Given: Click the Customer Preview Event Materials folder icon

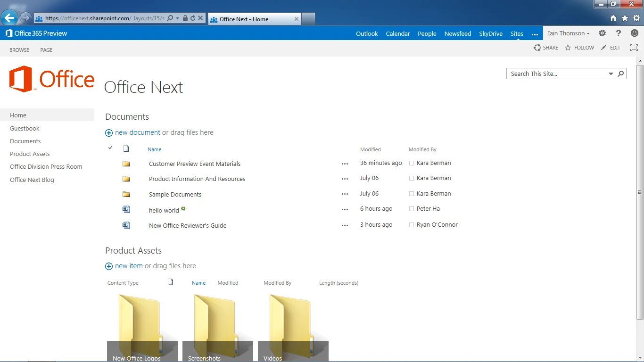Looking at the screenshot, I should click(126, 164).
